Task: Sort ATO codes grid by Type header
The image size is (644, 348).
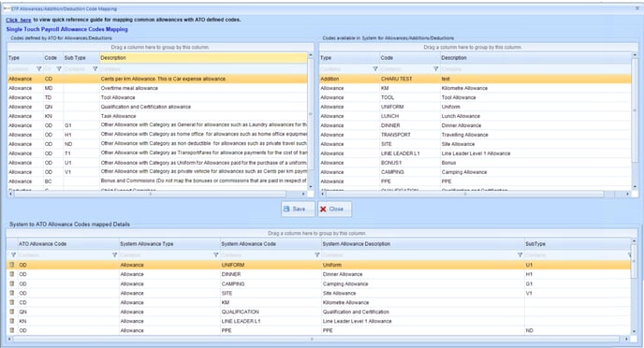Action: click(x=25, y=58)
